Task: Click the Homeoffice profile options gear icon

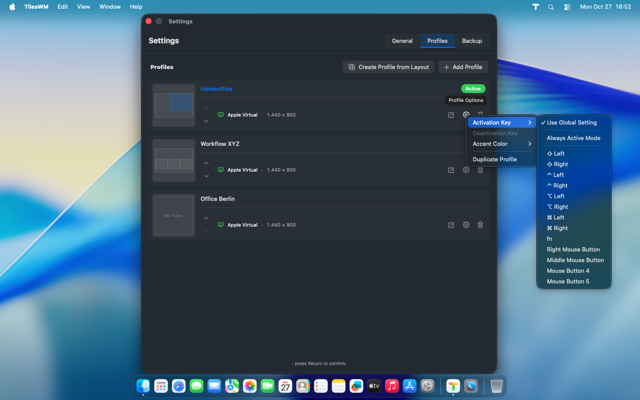Action: 466,115
